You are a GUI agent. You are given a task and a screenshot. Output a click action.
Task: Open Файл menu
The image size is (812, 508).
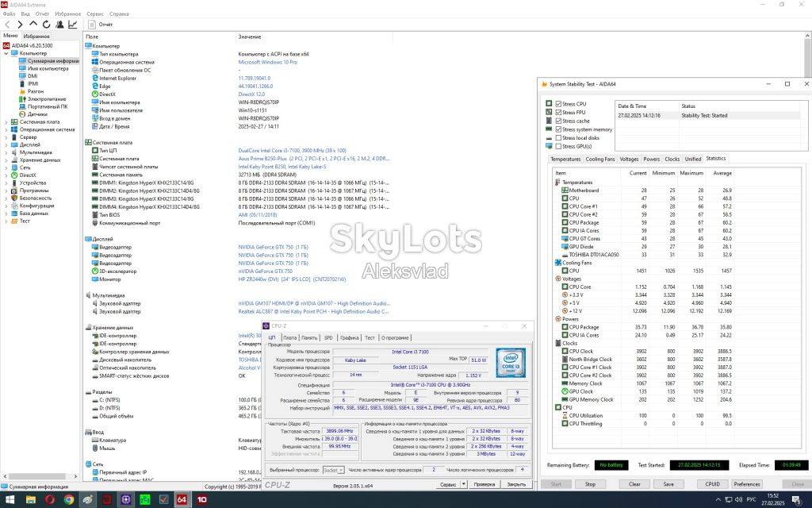9,14
